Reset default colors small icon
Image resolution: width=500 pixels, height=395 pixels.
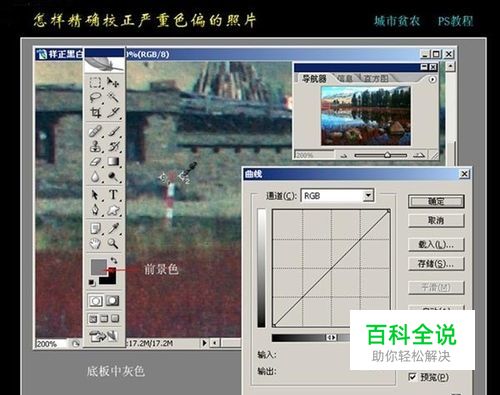coord(92,283)
